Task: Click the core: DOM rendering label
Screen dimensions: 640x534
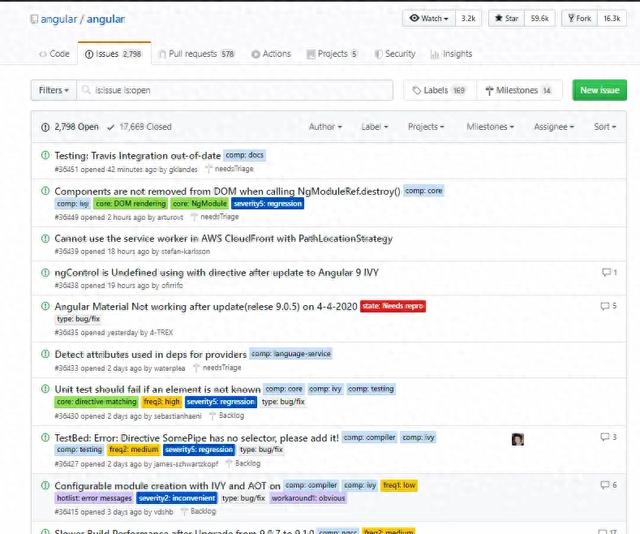Action: click(x=131, y=203)
